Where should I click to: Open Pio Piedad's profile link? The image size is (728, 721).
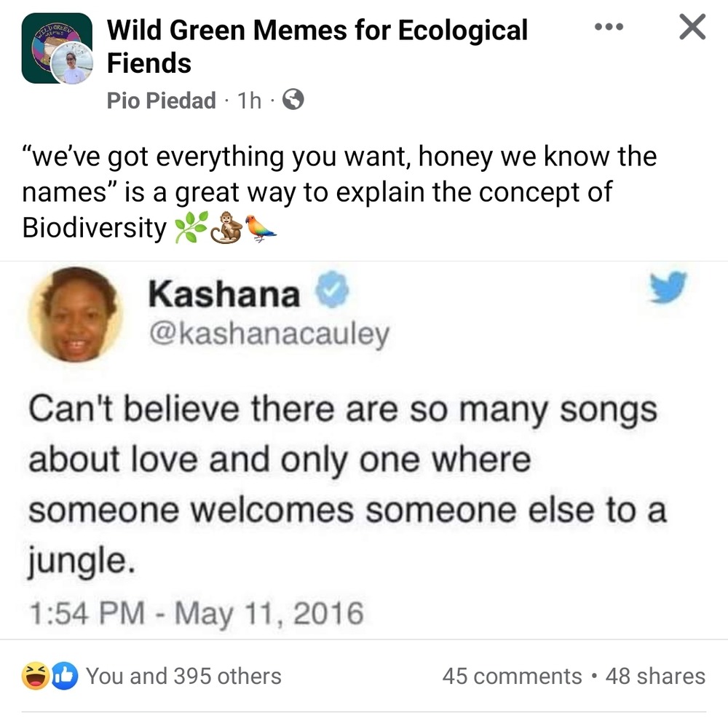point(161,101)
